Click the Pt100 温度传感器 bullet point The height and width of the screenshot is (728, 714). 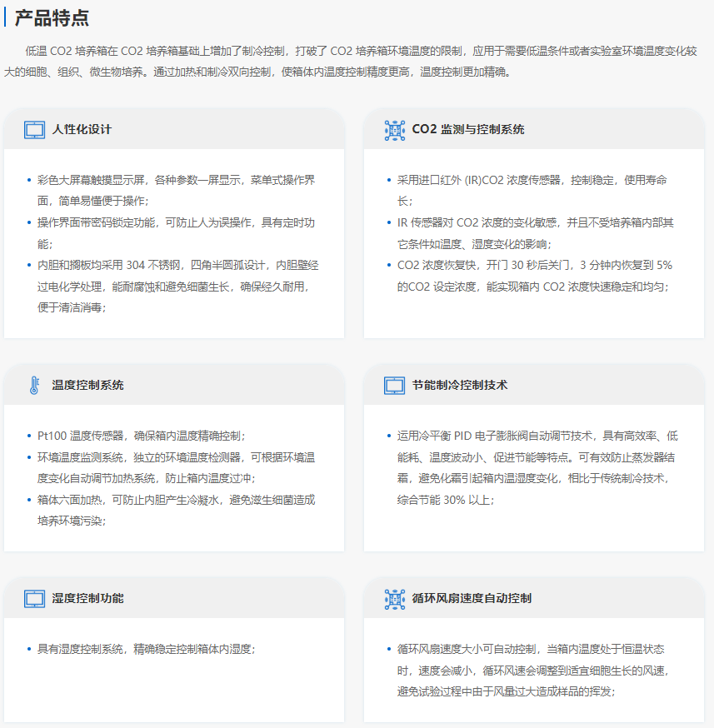pos(142,436)
